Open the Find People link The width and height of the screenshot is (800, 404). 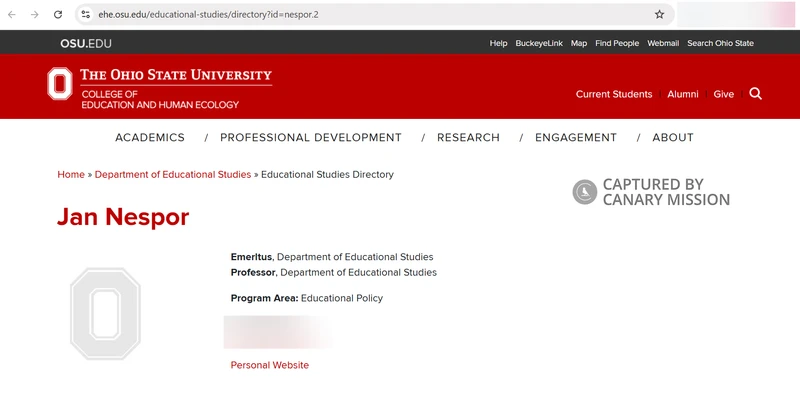pos(617,43)
